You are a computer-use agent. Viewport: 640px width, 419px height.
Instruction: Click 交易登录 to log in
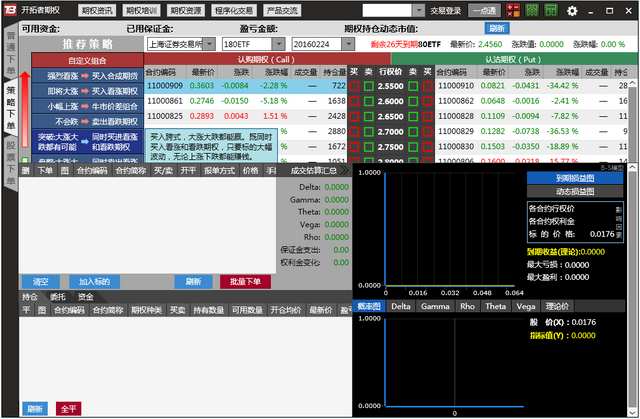coord(445,11)
